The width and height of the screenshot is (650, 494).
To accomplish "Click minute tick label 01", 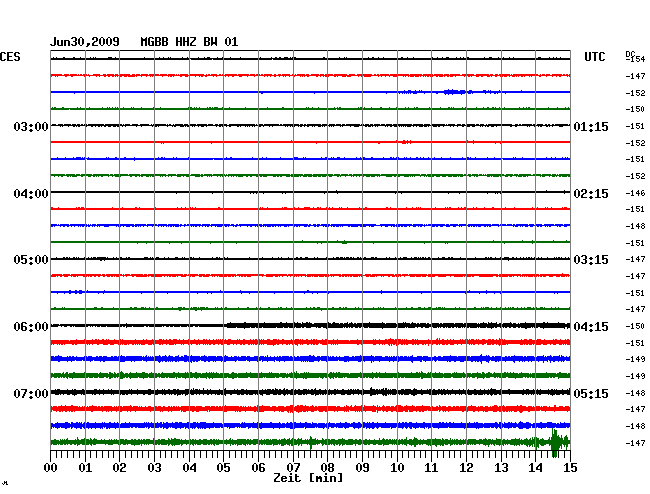I will [85, 467].
